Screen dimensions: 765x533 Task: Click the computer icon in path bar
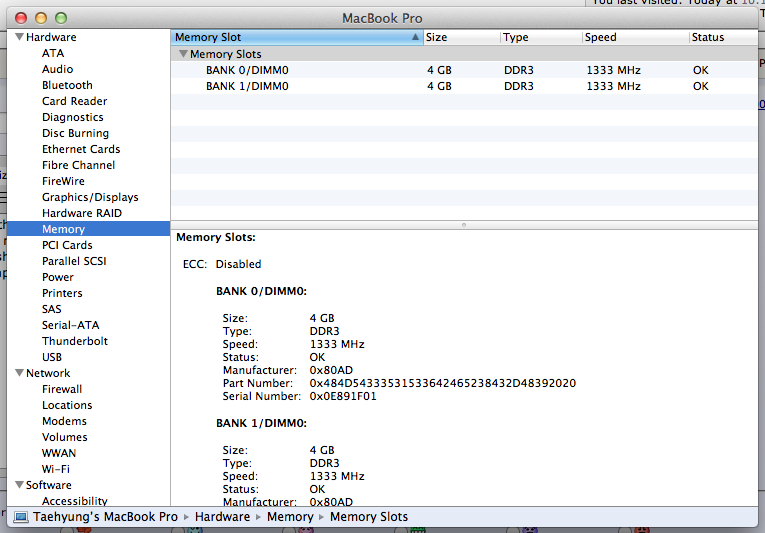(x=20, y=517)
